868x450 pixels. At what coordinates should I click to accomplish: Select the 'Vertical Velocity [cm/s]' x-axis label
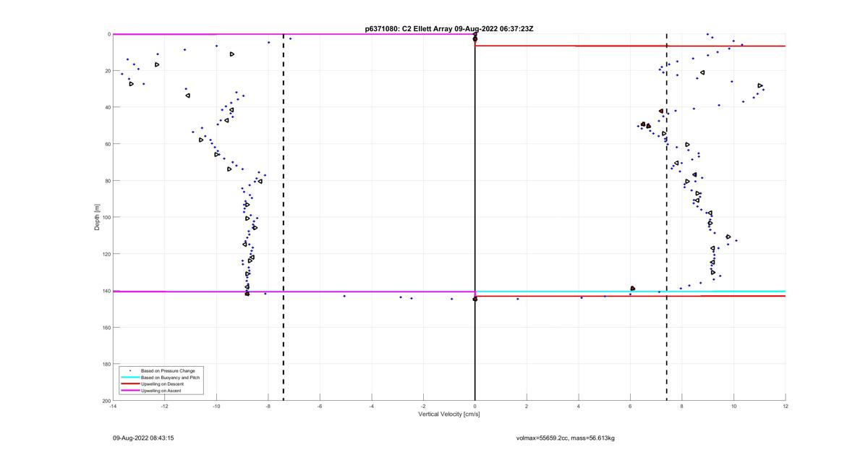tap(449, 414)
